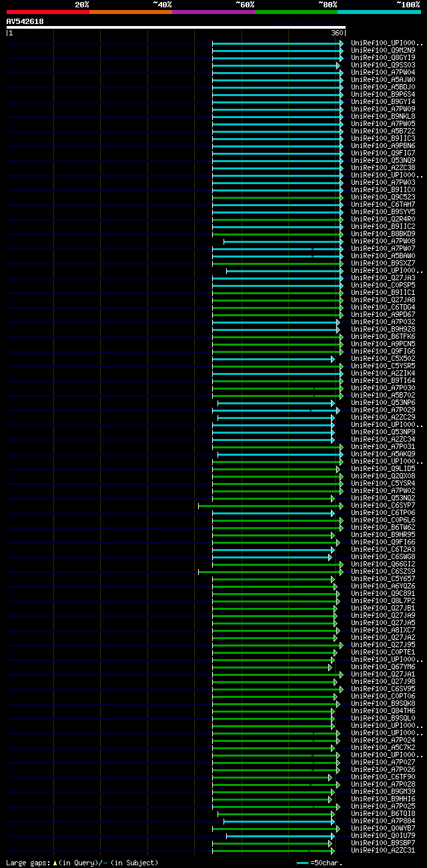This screenshot has width=427, height=868.
Task: Select the AV542618 query name label
Action: tap(25, 21)
